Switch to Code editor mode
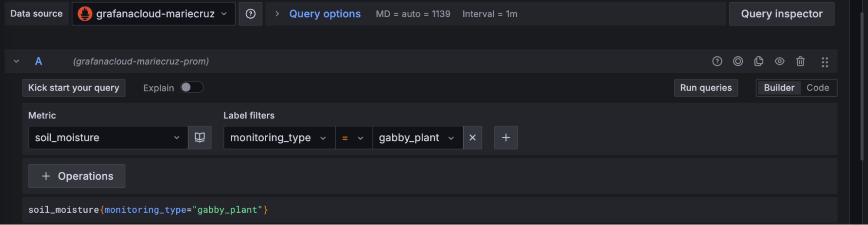 tap(818, 88)
